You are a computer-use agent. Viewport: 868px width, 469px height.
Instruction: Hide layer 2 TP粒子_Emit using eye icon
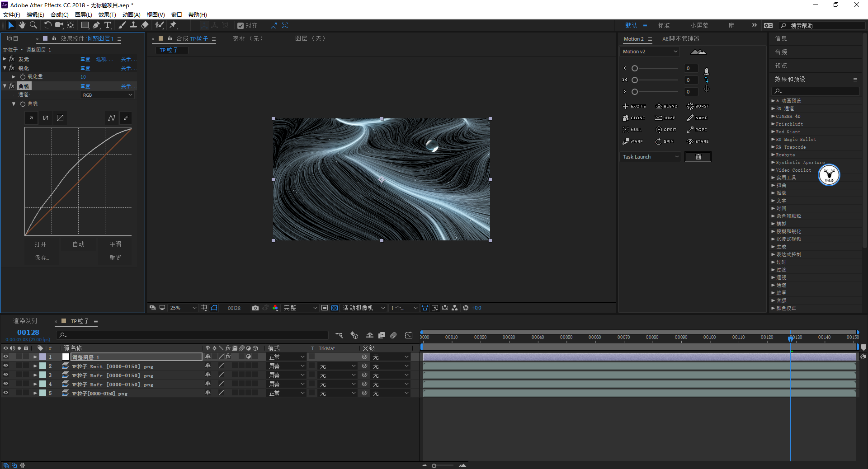6,366
